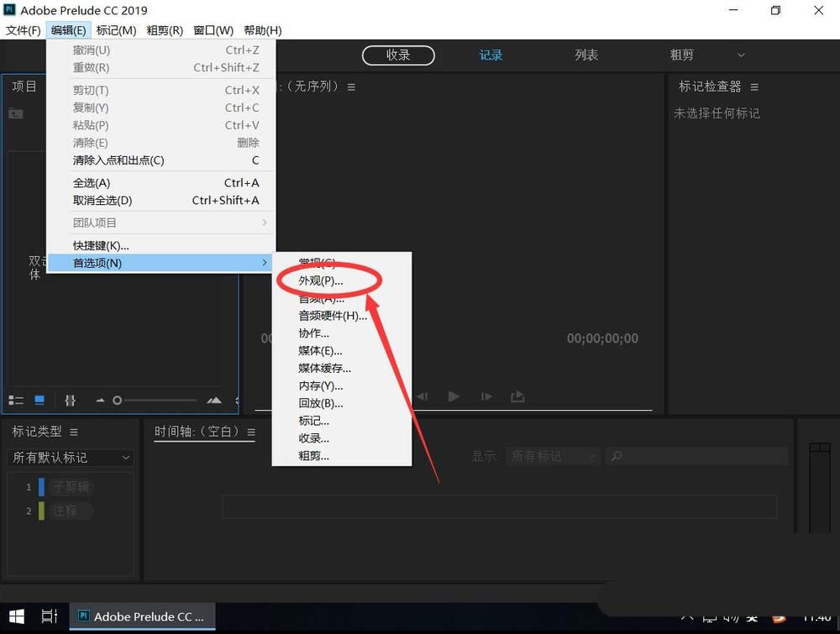Click step back playback button
The width and height of the screenshot is (840, 634).
423,397
